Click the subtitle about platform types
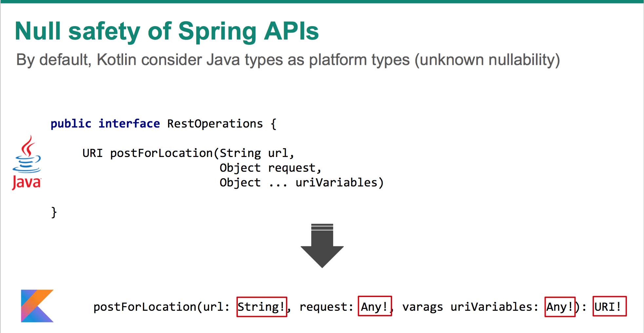The width and height of the screenshot is (644, 333). click(288, 60)
